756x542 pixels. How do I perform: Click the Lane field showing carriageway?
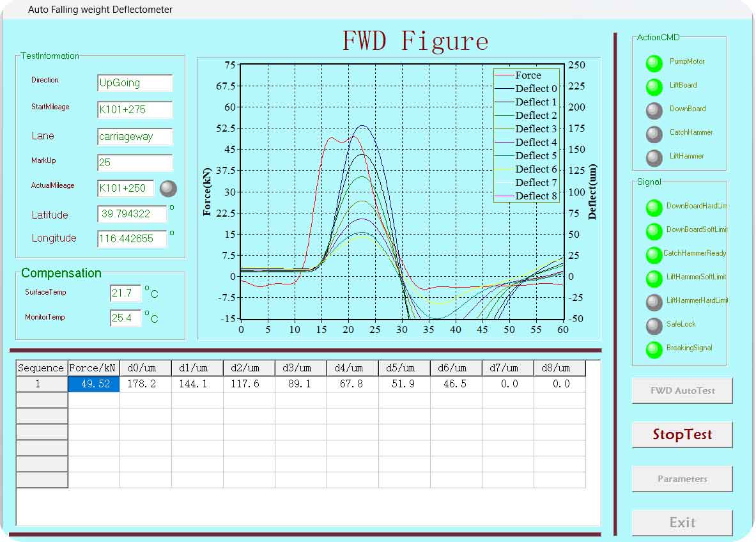134,137
